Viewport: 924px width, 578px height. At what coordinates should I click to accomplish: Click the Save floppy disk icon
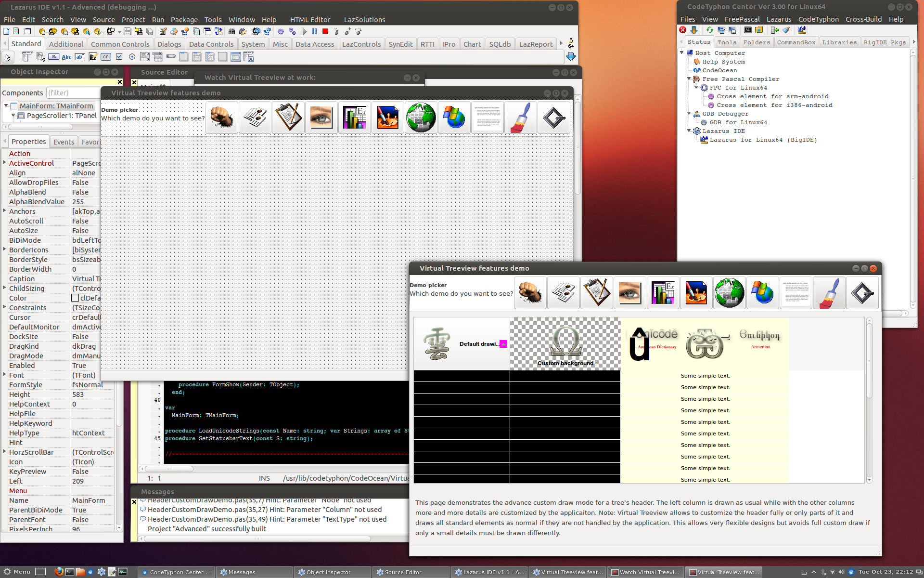(128, 31)
